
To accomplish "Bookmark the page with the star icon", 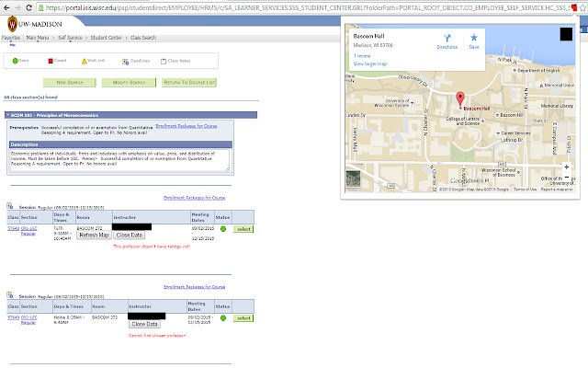I will [x=582, y=7].
